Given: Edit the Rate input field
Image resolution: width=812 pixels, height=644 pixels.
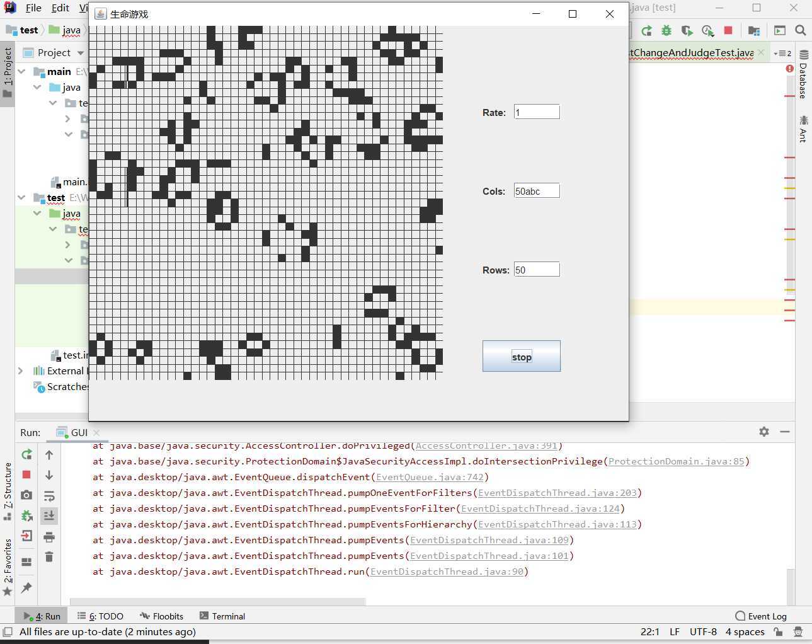Looking at the screenshot, I should [x=537, y=112].
